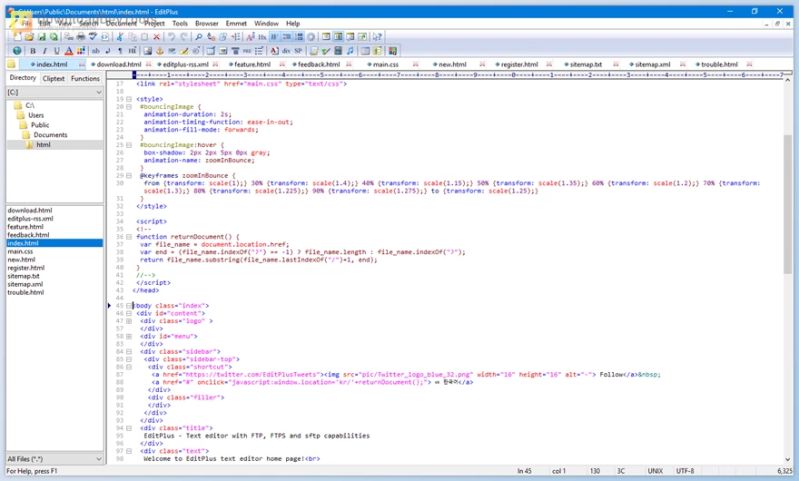Collapse returnDocument function fold at line 36
799x481 pixels.
tap(129, 236)
